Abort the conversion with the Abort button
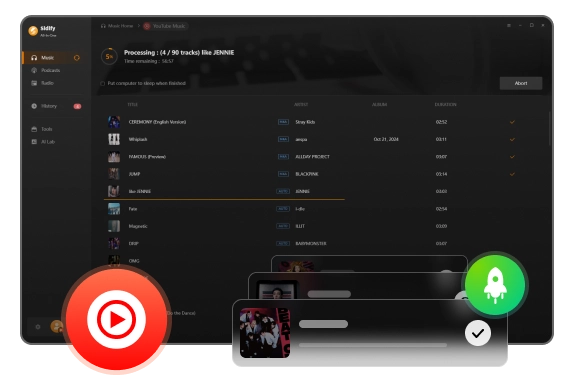Screen dimensions: 575x378 (x=521, y=83)
